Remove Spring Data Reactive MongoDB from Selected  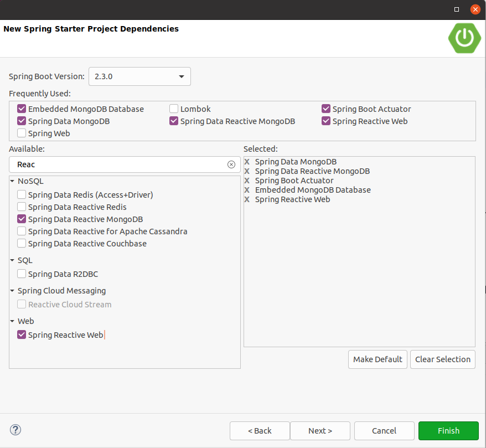[247, 171]
